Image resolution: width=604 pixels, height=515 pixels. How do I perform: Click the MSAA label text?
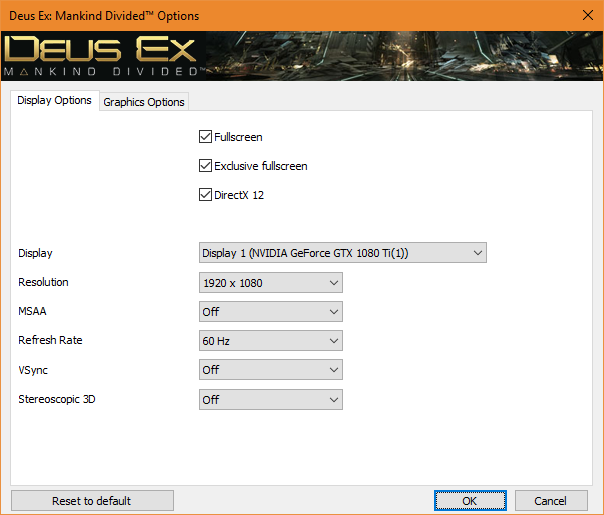coord(32,311)
